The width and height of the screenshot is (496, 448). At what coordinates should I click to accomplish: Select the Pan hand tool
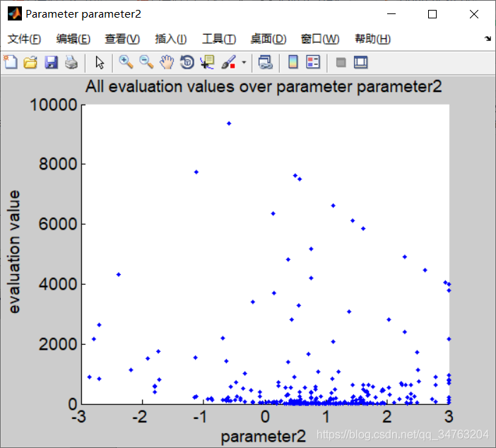[x=167, y=62]
